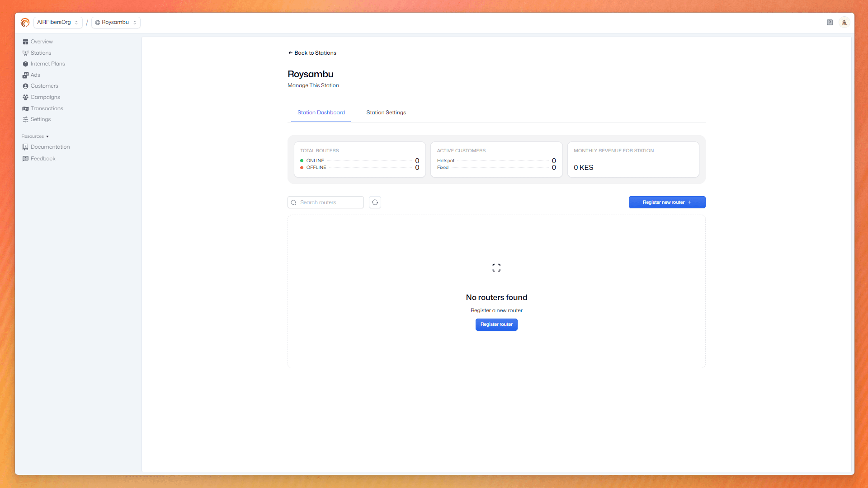The image size is (868, 488).
Task: Open Transactions in the sidebar
Action: click(47, 108)
